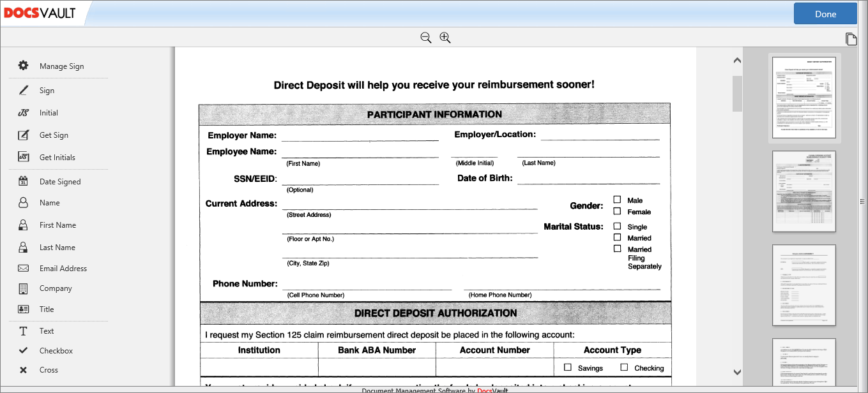Click the Get Sign icon
868x393 pixels.
pyautogui.click(x=24, y=135)
